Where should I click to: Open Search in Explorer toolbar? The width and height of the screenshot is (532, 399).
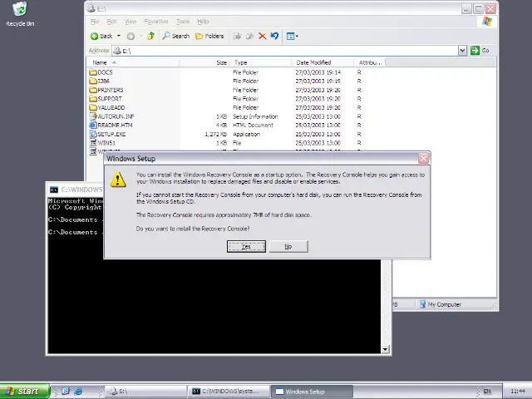pos(175,36)
